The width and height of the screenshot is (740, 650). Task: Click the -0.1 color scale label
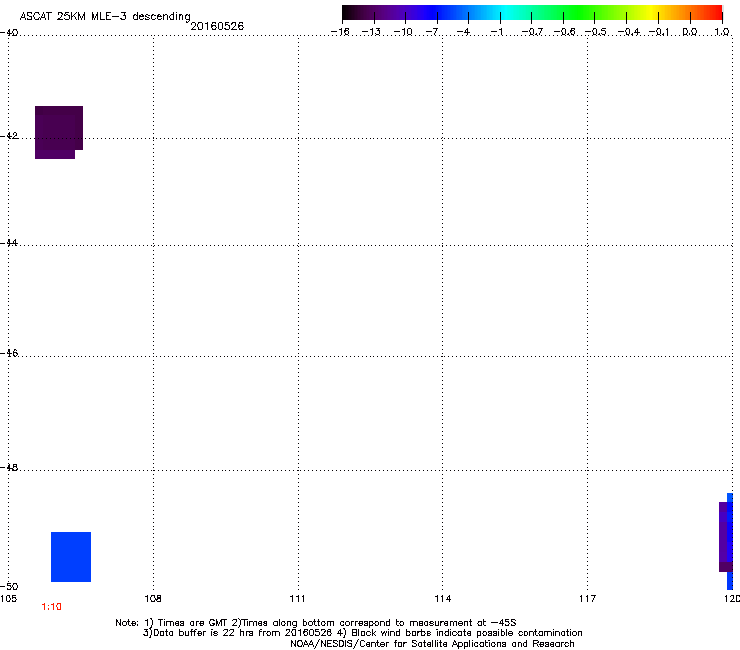click(659, 32)
